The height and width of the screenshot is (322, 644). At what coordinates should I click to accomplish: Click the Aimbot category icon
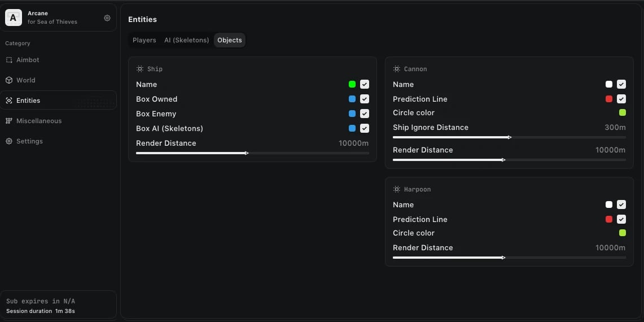click(x=9, y=60)
